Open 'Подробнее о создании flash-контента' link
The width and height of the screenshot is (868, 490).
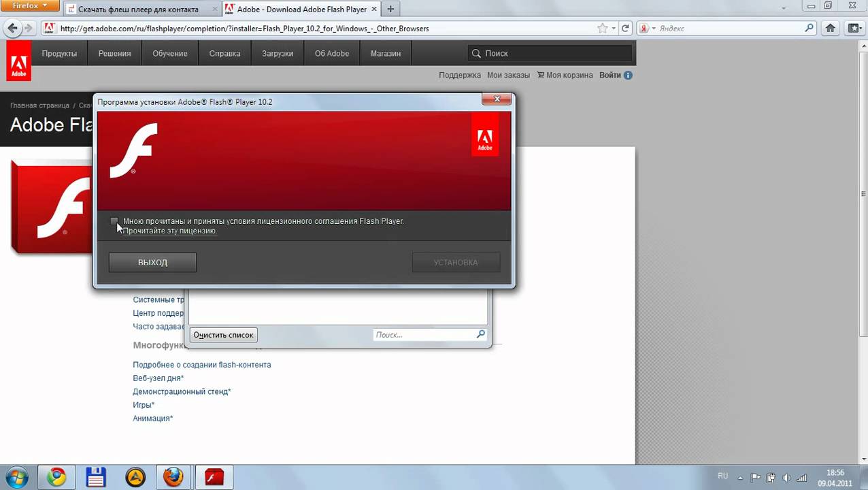coord(202,365)
